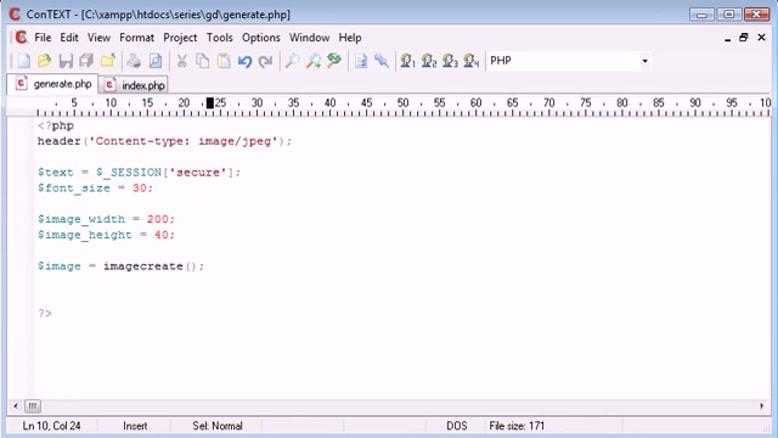Viewport: 778px width, 438px height.
Task: Print the document with the printer icon
Action: tap(133, 61)
